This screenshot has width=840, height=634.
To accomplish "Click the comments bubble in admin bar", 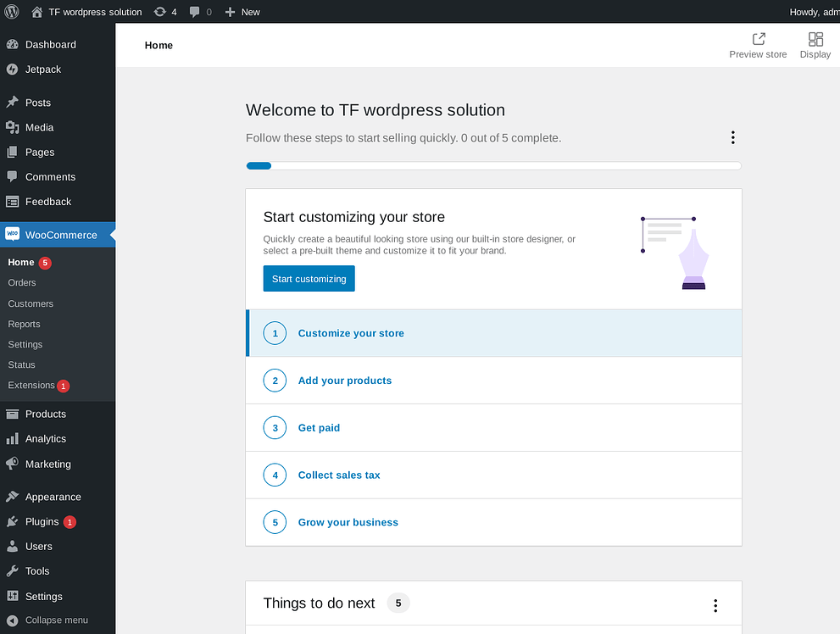I will tap(196, 12).
